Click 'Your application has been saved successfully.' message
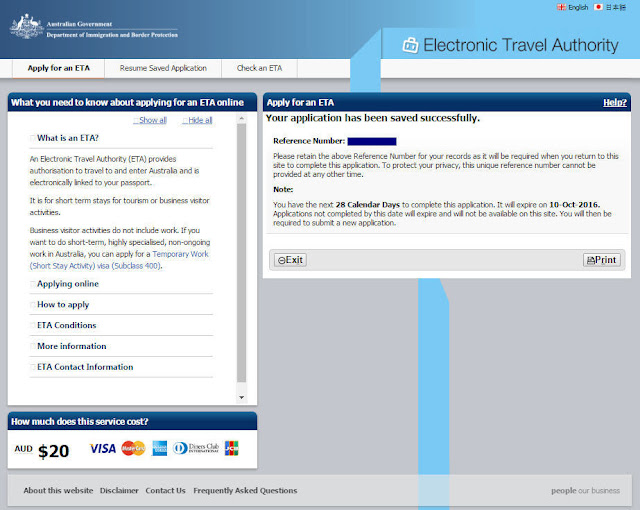Image resolution: width=640 pixels, height=510 pixels. [x=373, y=118]
